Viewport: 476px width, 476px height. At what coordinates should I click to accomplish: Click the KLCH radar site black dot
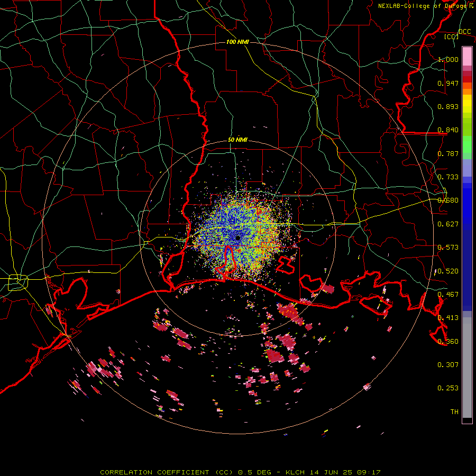(238, 238)
